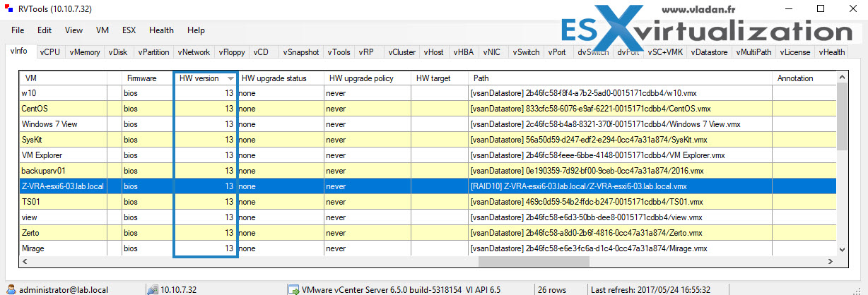Select the TS01 VM row
The height and width of the screenshot is (295, 868).
pos(428,202)
